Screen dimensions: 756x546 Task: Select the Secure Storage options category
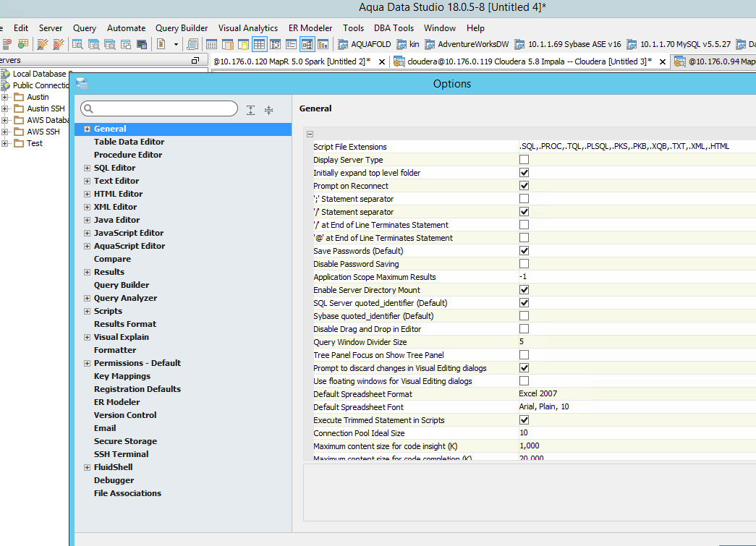125,441
